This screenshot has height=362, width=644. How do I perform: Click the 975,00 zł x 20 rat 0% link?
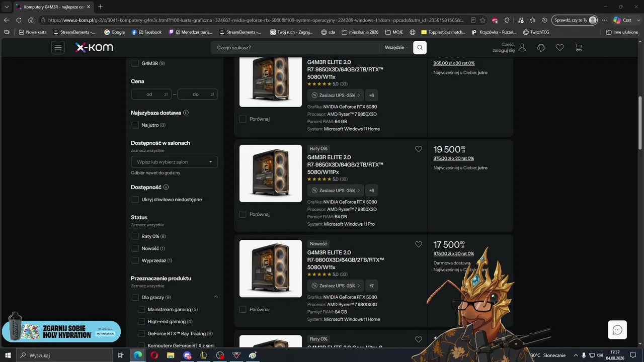454,158
